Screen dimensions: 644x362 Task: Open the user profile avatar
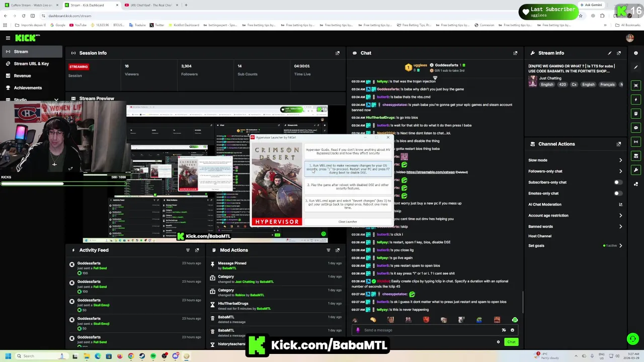(629, 38)
